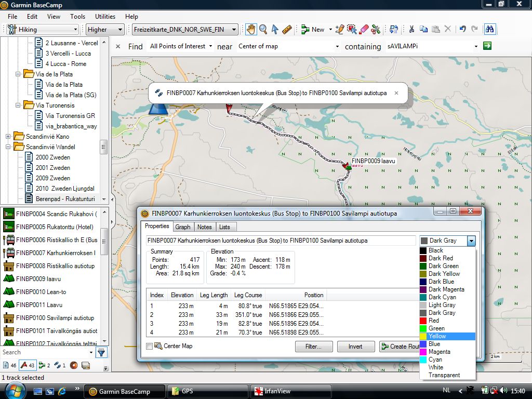Choose the Measure ruler tool

(287, 30)
